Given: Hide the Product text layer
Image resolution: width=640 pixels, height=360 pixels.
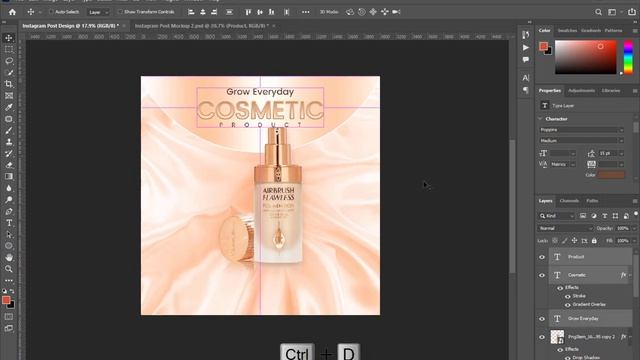Looking at the screenshot, I should [x=542, y=257].
